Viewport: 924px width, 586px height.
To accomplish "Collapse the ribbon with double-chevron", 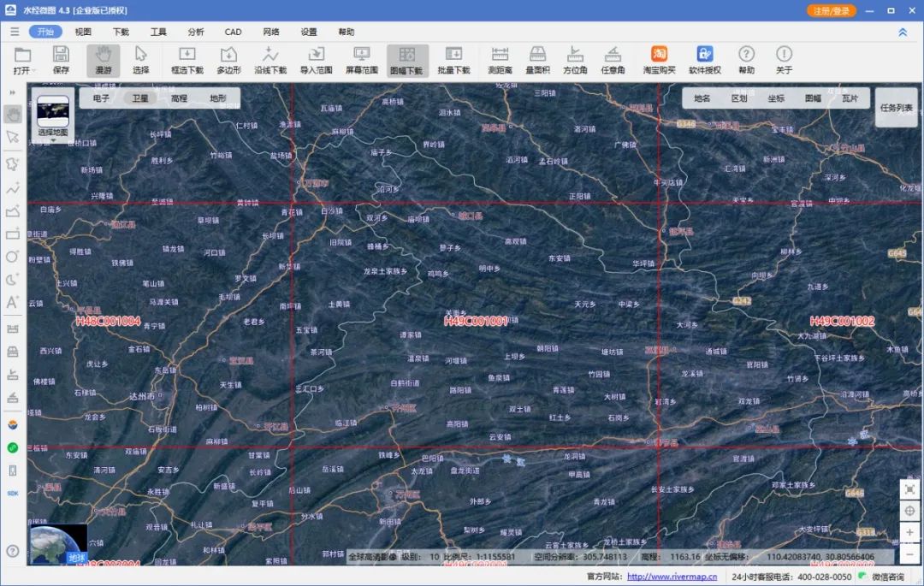I will (903, 33).
